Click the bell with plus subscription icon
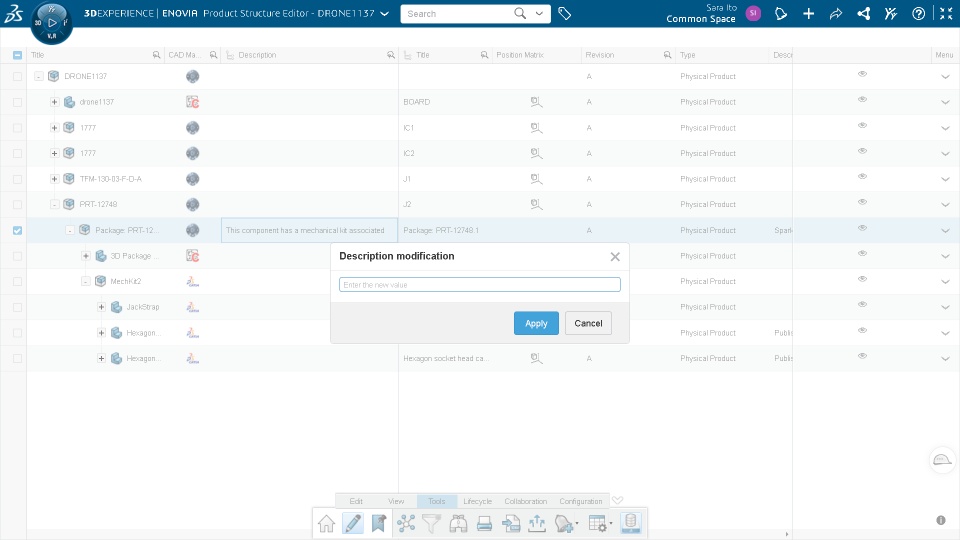The image size is (960, 540). point(565,523)
